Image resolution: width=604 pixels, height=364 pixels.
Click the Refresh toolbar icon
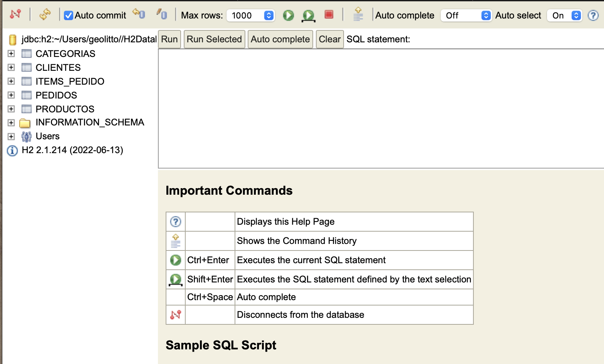pyautogui.click(x=45, y=15)
